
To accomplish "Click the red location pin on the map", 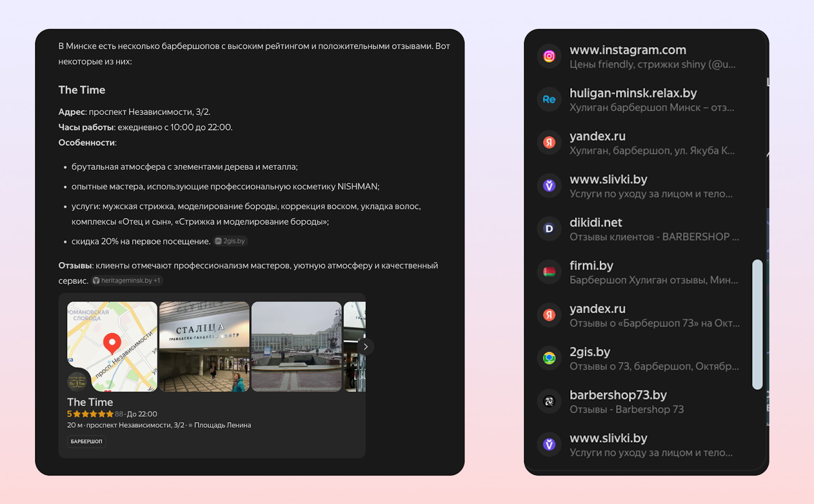I will click(112, 344).
